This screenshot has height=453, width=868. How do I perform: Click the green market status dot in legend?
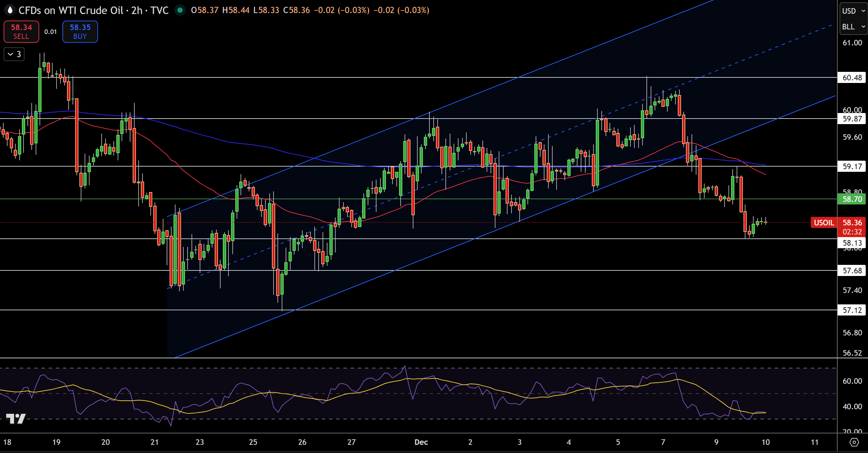pyautogui.click(x=181, y=10)
